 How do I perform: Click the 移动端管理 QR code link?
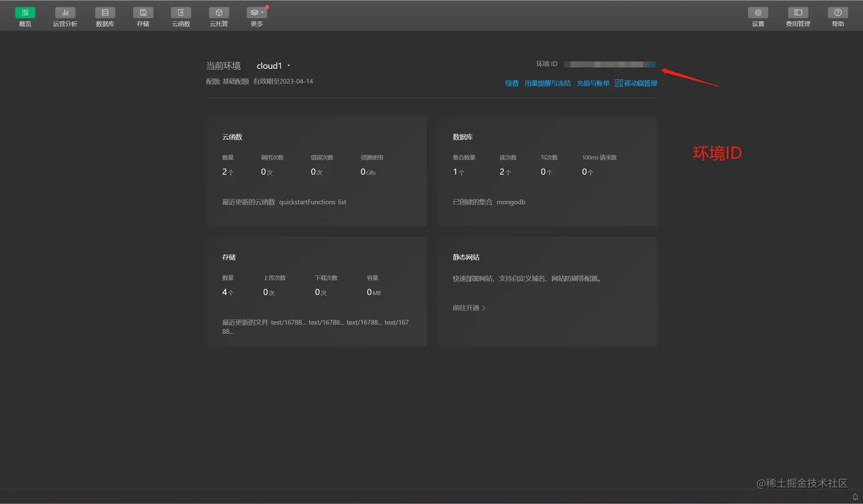click(636, 83)
